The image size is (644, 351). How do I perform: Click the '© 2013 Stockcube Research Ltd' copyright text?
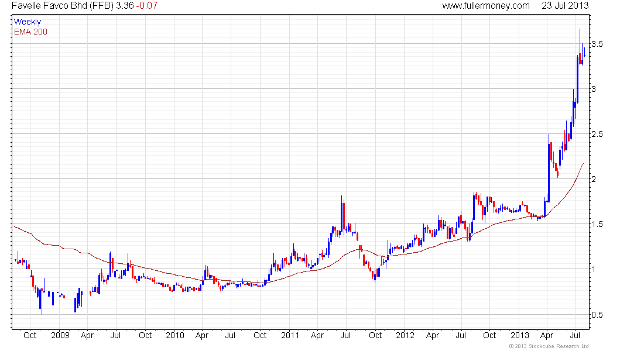549,346
